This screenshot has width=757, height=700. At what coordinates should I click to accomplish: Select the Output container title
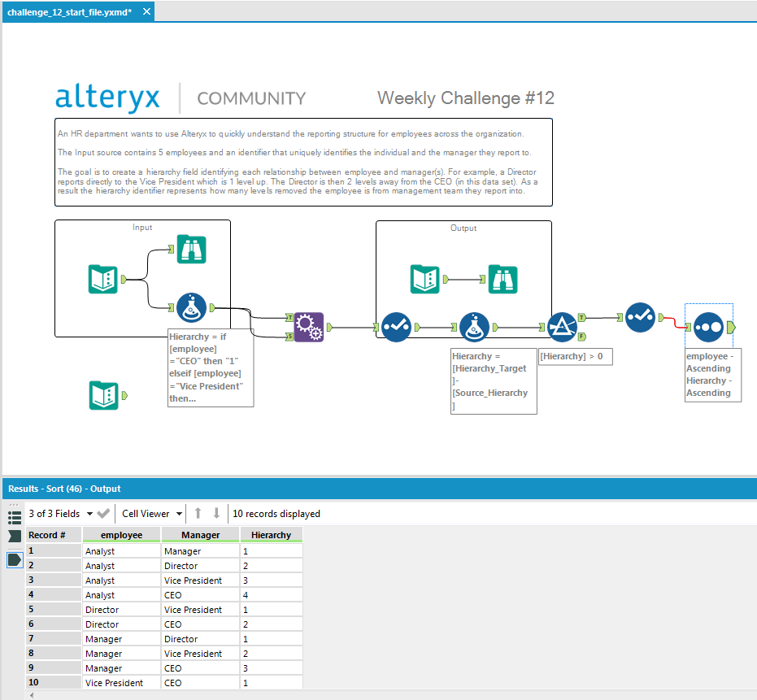click(x=463, y=228)
